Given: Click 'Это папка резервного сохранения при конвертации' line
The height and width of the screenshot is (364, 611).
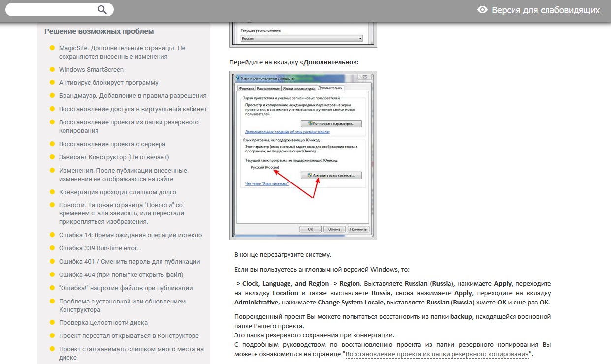Looking at the screenshot, I should 314,335.
